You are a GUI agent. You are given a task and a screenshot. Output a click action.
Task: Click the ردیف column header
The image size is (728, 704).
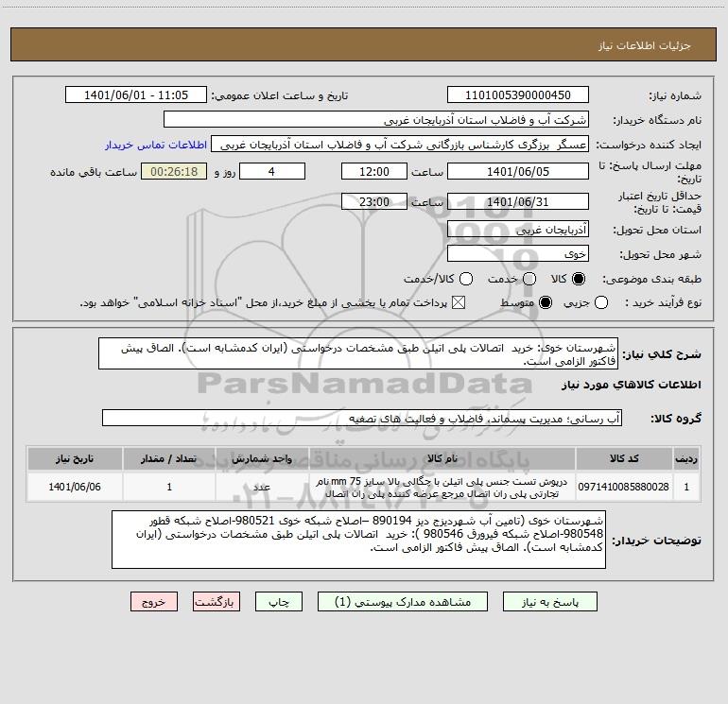tap(686, 458)
